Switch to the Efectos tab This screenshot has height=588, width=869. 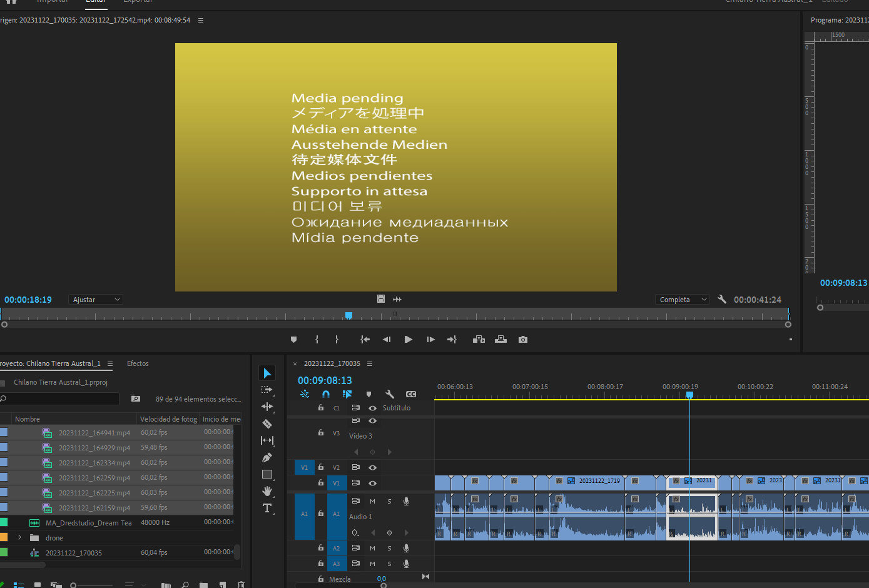click(x=137, y=363)
